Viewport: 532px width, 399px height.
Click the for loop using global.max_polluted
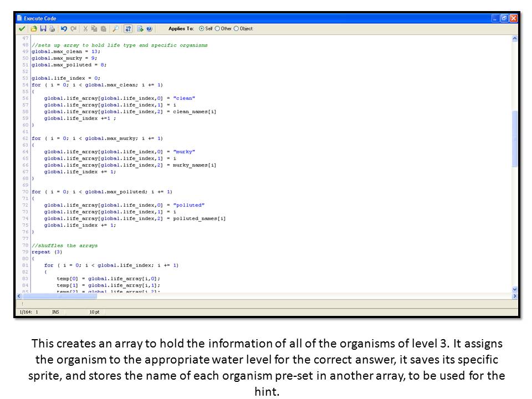coord(102,192)
